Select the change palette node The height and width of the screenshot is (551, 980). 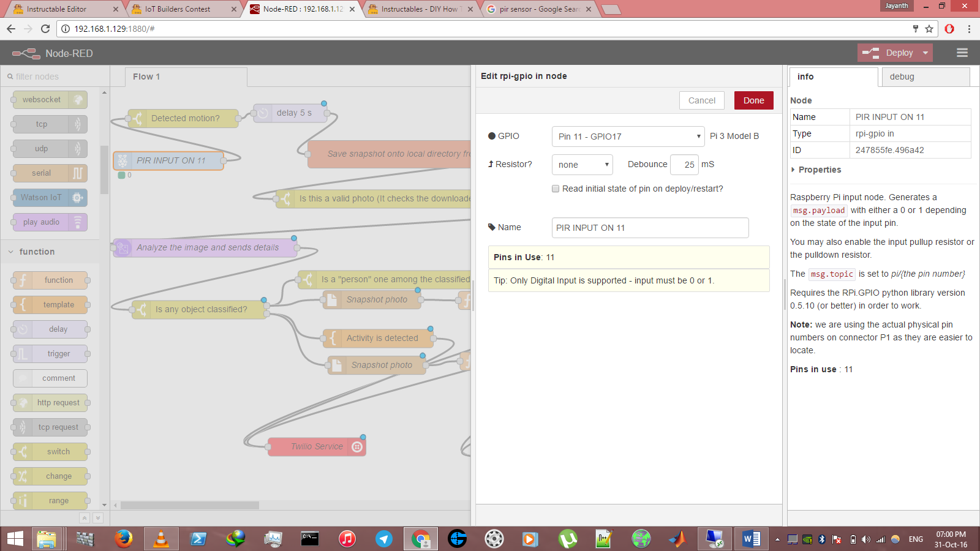[50, 476]
